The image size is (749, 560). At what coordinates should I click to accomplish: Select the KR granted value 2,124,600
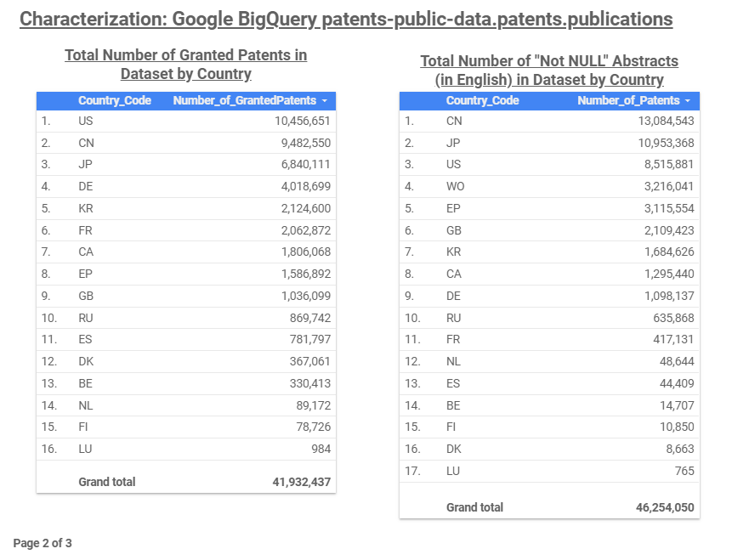pos(306,208)
